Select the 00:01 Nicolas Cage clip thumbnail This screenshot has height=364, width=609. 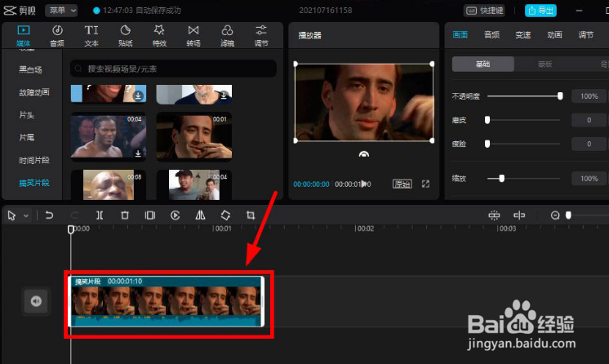pyautogui.click(x=193, y=136)
